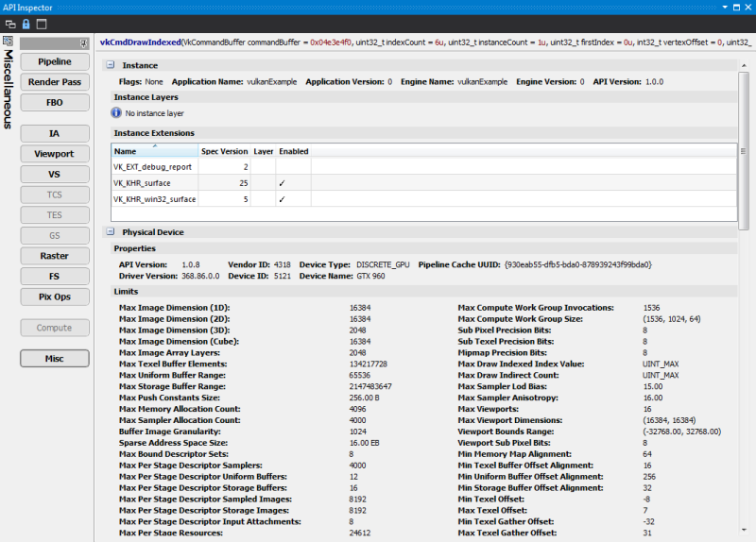The image size is (756, 542).
Task: Open the window position dropdown arrow
Action: click(726, 7)
